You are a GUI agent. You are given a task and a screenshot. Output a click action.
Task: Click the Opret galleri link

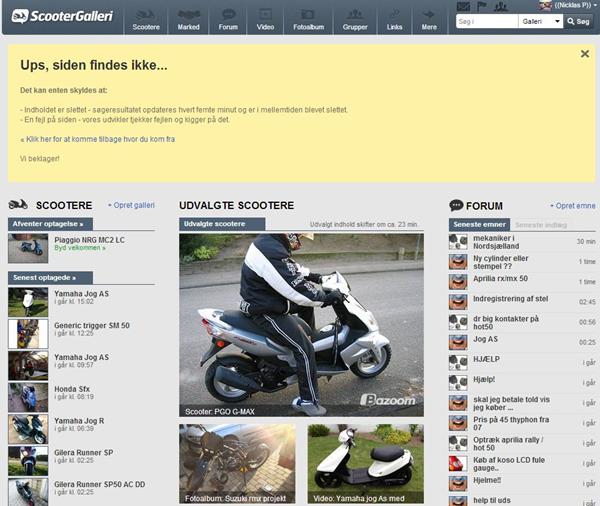131,205
